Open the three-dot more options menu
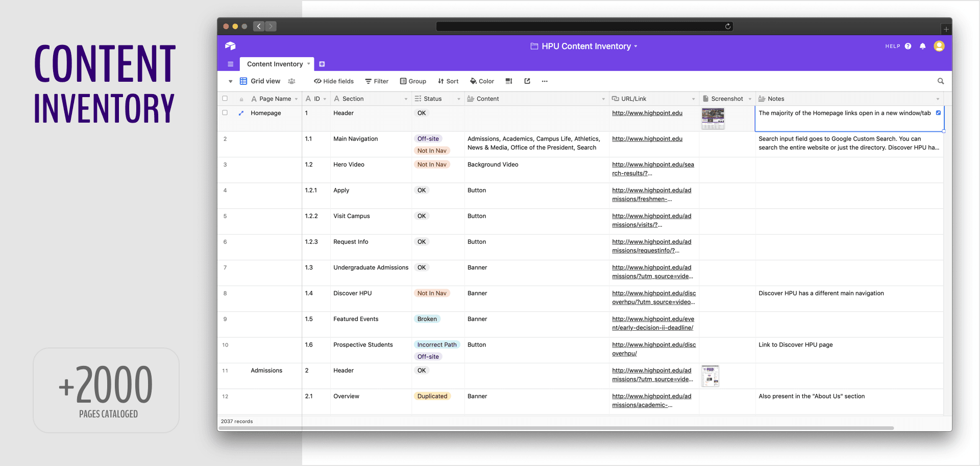980x466 pixels. [x=545, y=81]
